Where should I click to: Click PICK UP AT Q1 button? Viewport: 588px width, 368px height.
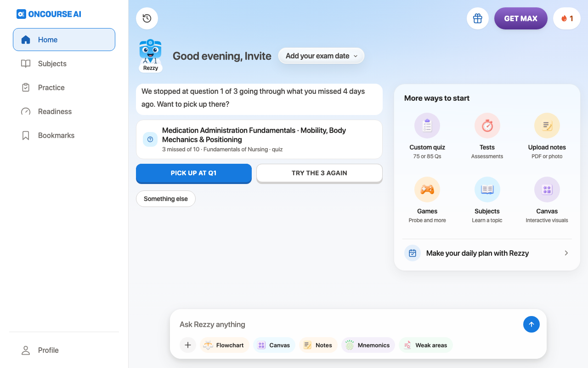[194, 173]
